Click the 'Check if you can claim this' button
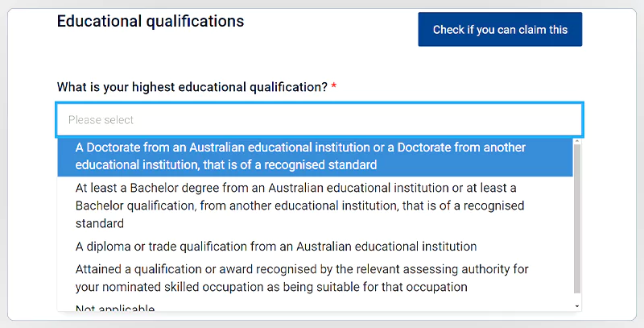Screen dimensions: 644x328 tap(500, 30)
